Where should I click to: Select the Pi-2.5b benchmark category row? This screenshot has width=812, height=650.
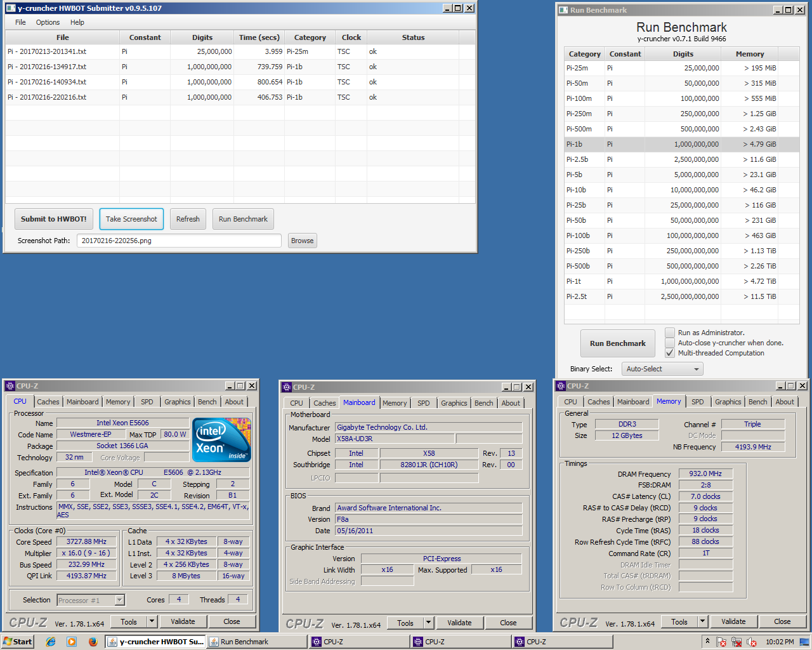pos(682,159)
